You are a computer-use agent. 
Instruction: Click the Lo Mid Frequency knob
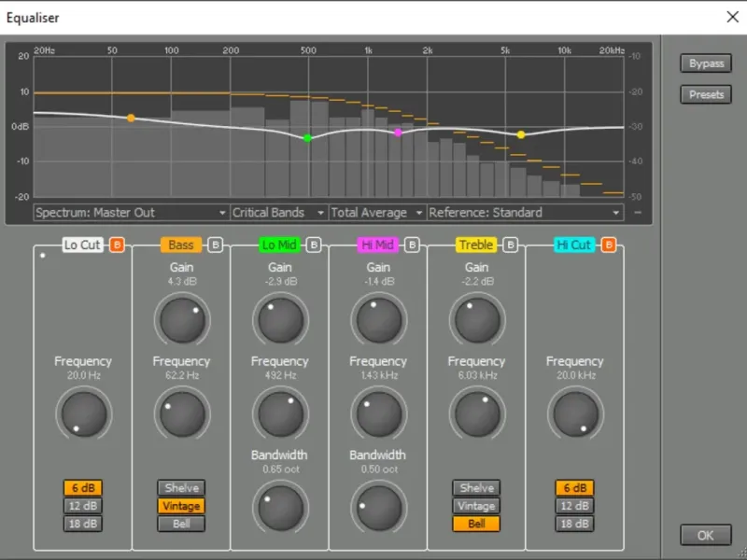[x=279, y=413]
